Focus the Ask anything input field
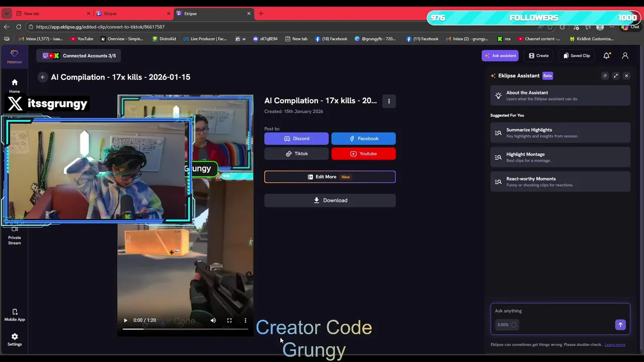The height and width of the screenshot is (362, 644). point(560,311)
